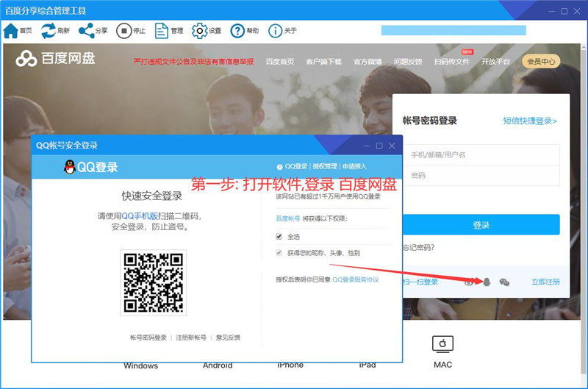Toggle 获得您的昵称、头像、性别 checkbox
The image size is (588, 389).
279,252
